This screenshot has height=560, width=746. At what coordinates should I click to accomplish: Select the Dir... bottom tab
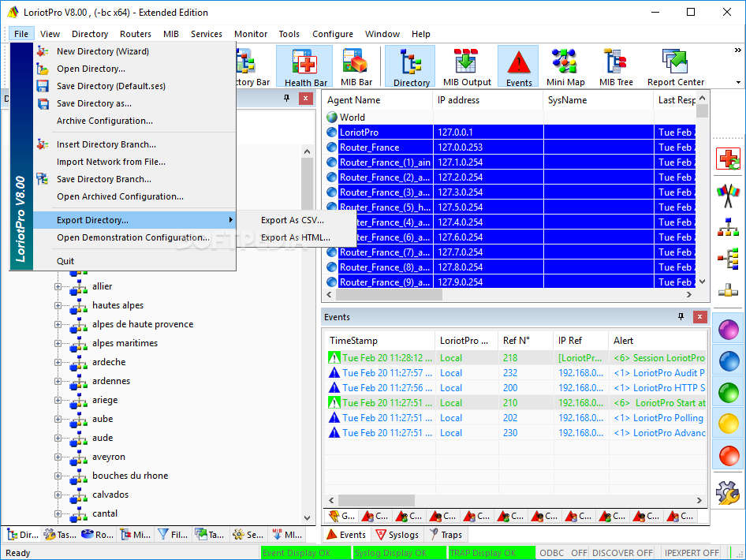[x=22, y=535]
